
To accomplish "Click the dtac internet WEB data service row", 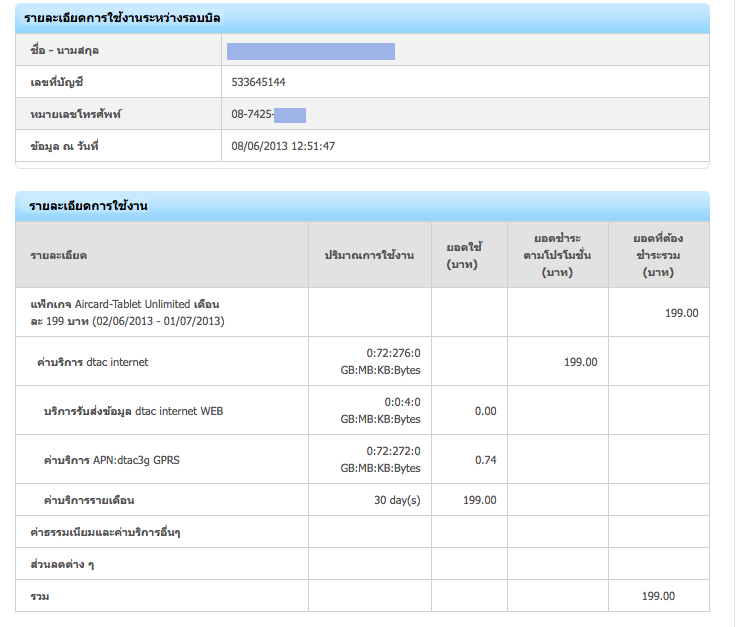I will (133, 411).
